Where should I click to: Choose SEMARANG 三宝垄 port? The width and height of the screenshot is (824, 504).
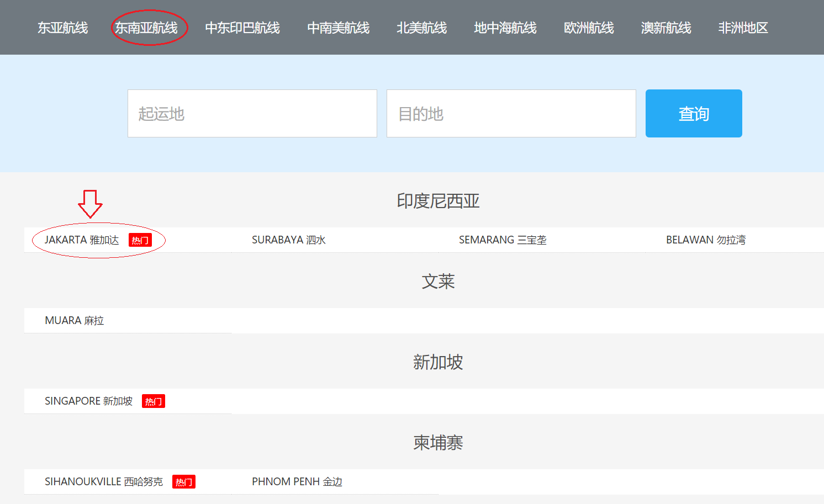(x=503, y=240)
